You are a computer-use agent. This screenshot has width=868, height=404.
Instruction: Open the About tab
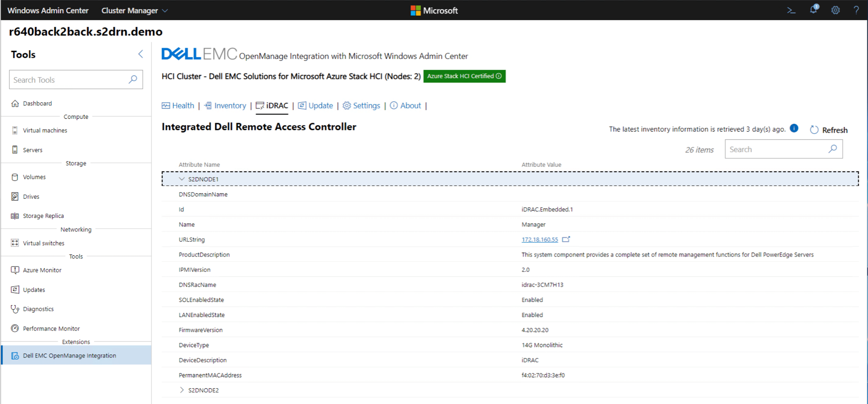tap(405, 106)
